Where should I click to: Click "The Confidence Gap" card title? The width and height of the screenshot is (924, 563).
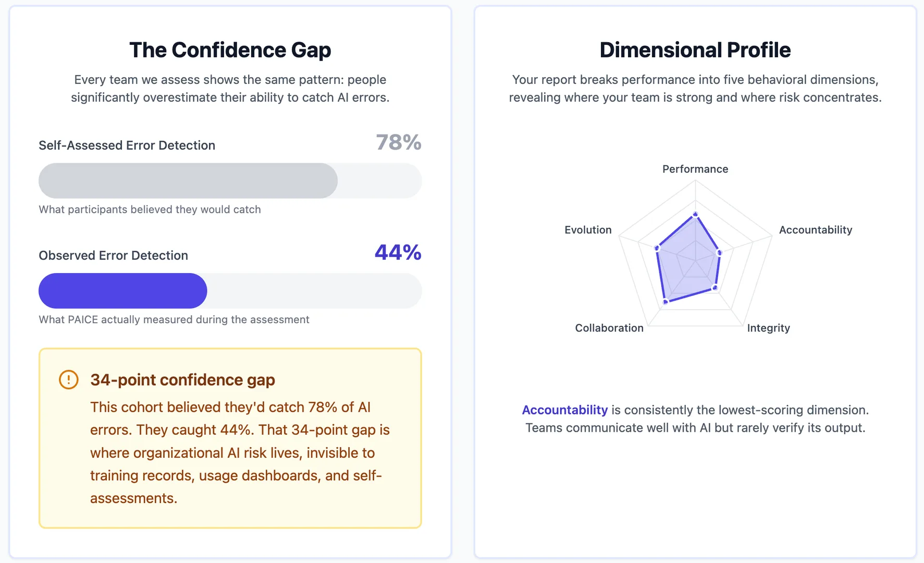(230, 50)
